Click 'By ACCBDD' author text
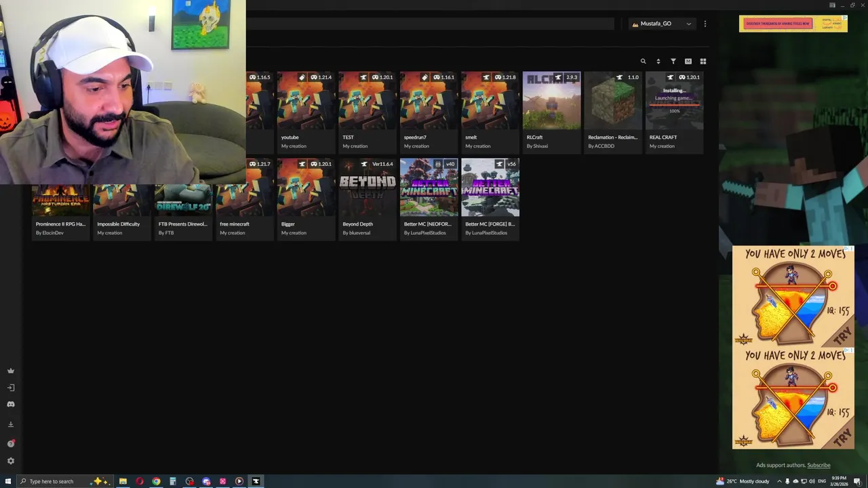Screen dimensions: 868x488 click(x=601, y=146)
